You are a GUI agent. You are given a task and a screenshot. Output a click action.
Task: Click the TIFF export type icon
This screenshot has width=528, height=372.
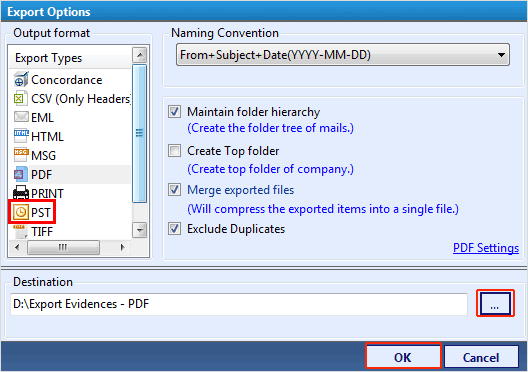[x=20, y=231]
